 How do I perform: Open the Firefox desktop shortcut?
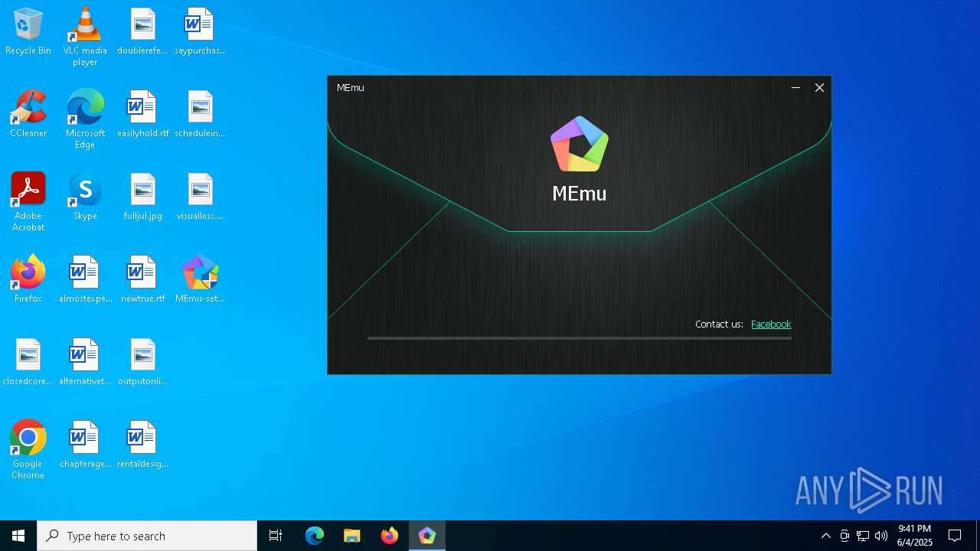pos(28,280)
